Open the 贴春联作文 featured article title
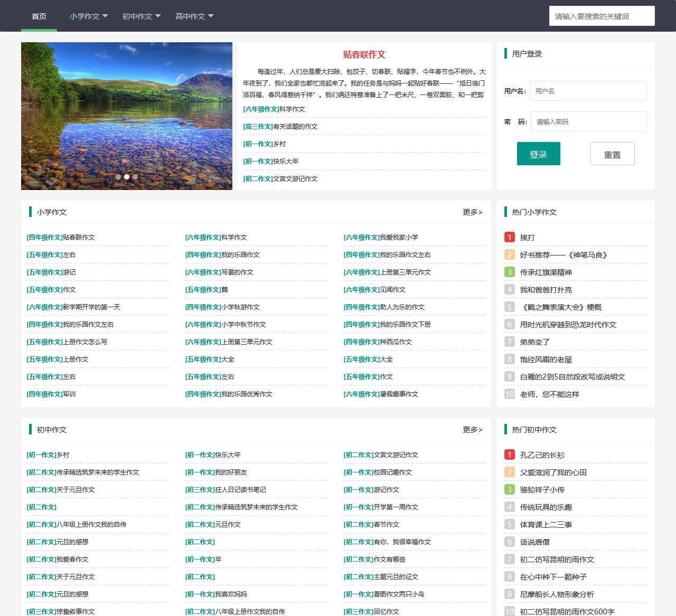This screenshot has width=676, height=616. pos(364,54)
